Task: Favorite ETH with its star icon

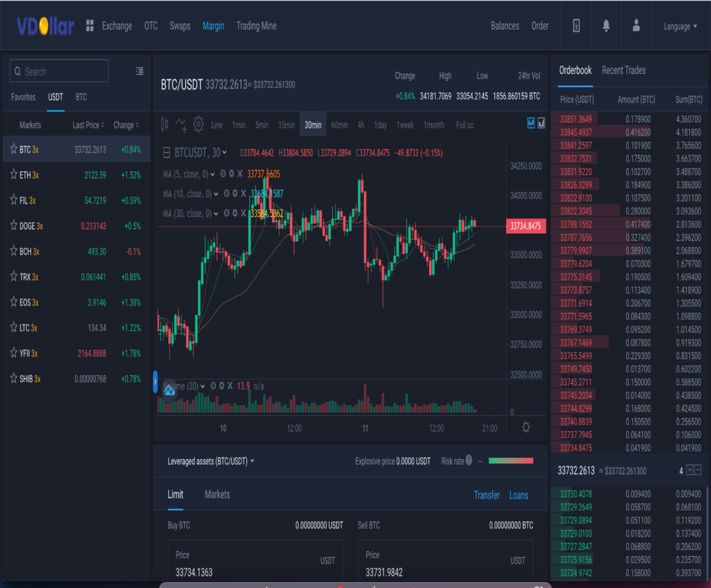Action: (14, 175)
